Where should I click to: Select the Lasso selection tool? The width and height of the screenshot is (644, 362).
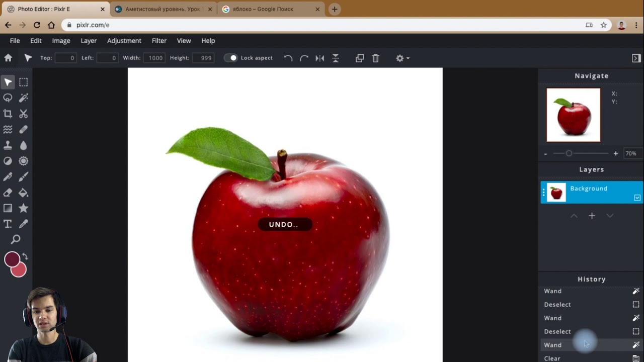[8, 98]
